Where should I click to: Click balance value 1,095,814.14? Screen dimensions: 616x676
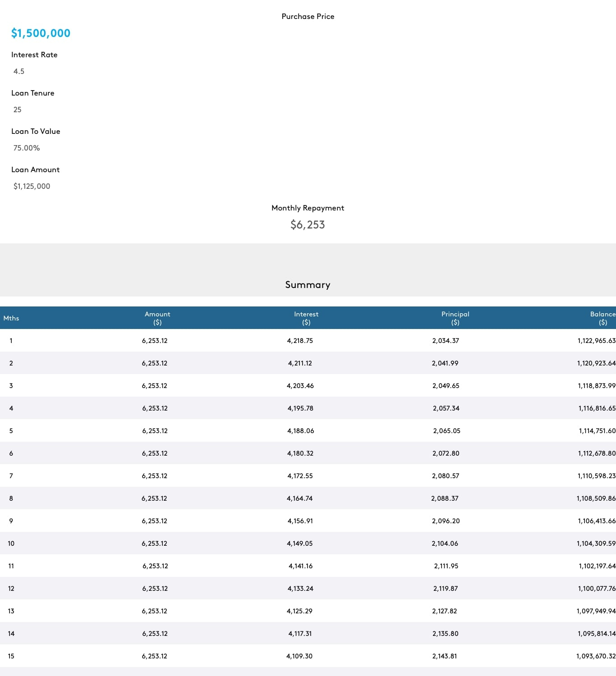pos(597,634)
